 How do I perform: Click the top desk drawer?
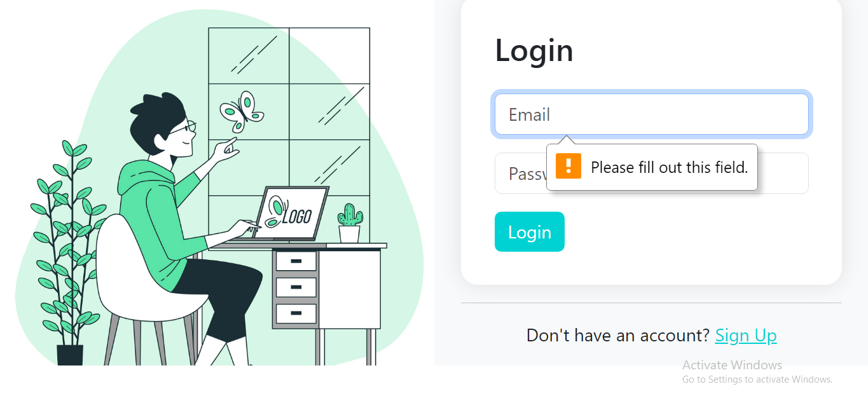[x=296, y=261]
